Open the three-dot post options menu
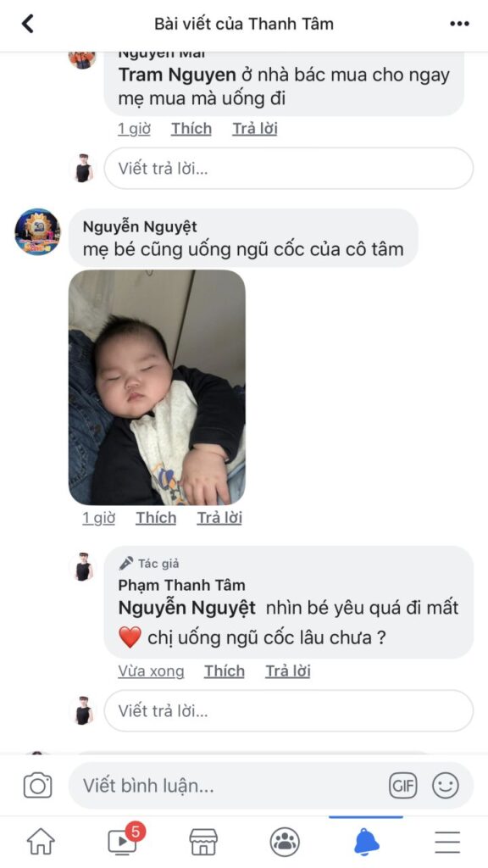This screenshot has width=488, height=868. [459, 24]
